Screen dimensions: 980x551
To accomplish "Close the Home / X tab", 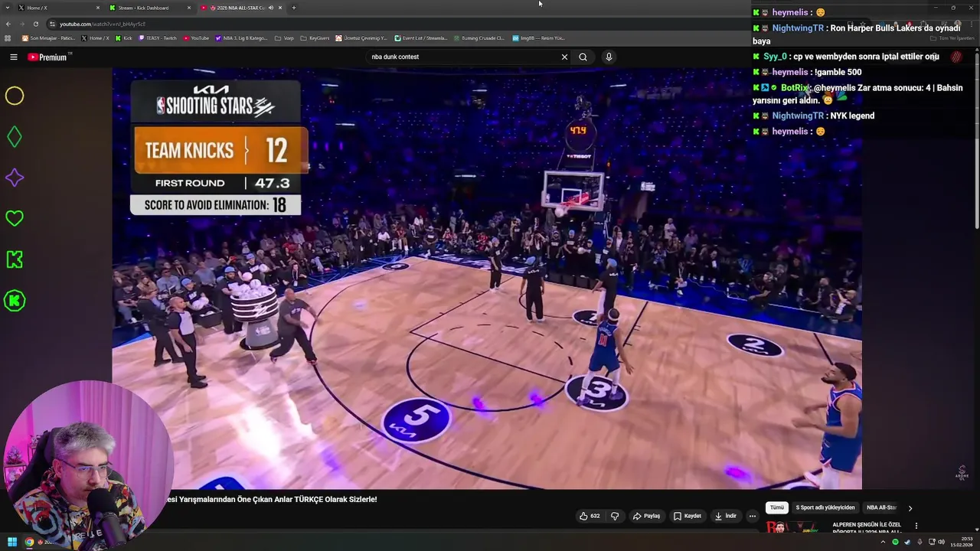I will (x=97, y=8).
